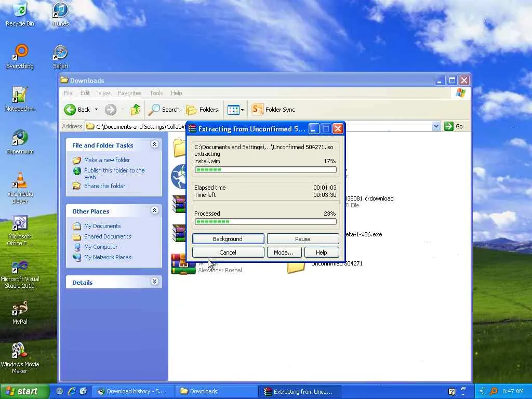This screenshot has width=532, height=399.
Task: Open My Network Places link
Action: click(108, 257)
